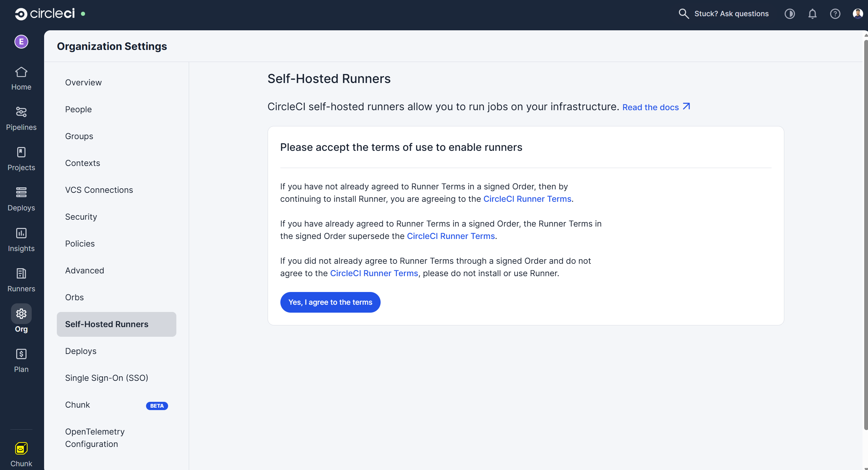Open the Chunk assistant icon
The width and height of the screenshot is (868, 470).
coord(21,448)
